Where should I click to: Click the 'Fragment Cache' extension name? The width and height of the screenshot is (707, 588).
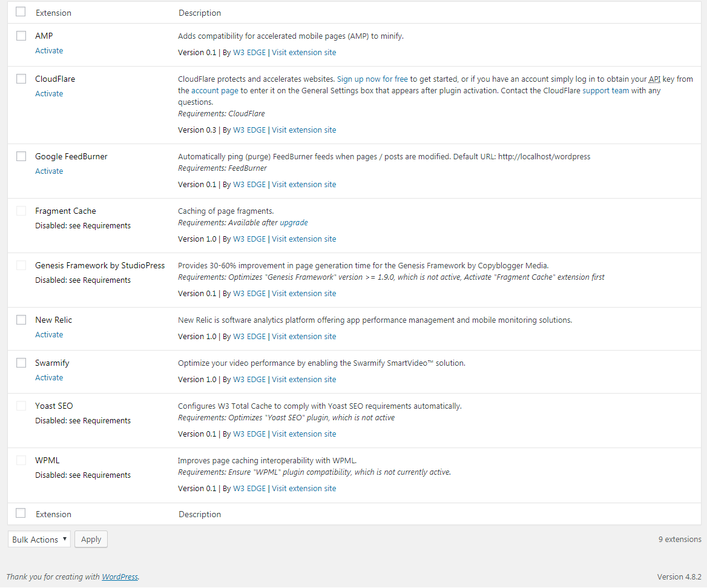65,211
